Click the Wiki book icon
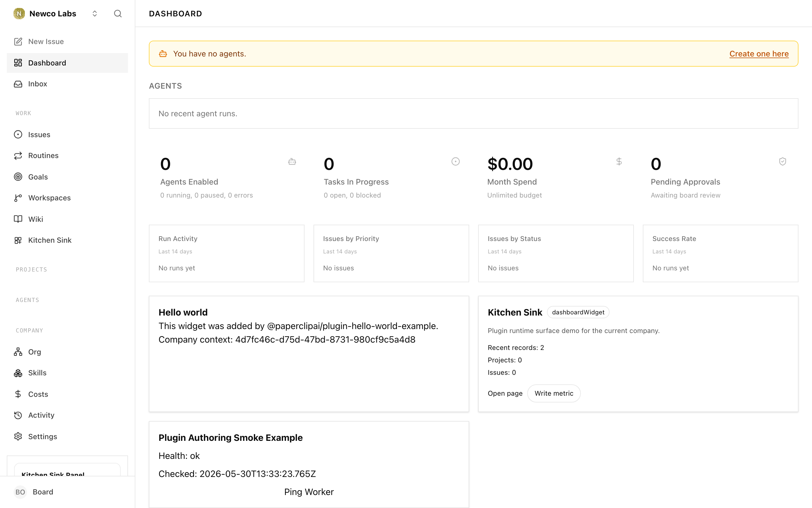812x508 pixels. click(x=18, y=219)
